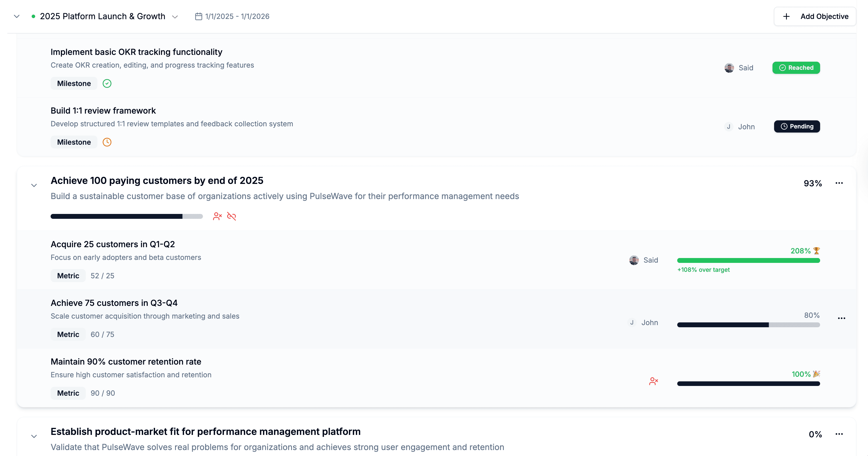Viewport: 868px width, 456px height.
Task: Collapse the Achieve 100 paying customers objective
Action: click(x=34, y=186)
